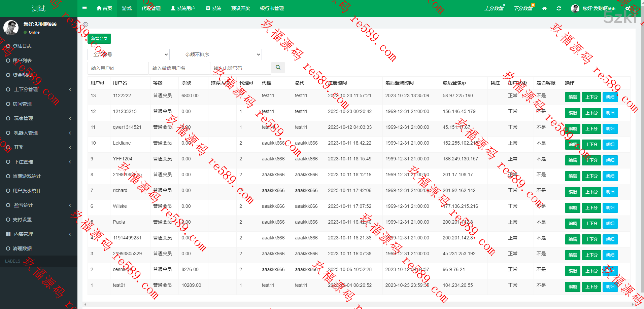Go to 用户列表 in the sidebar
This screenshot has width=644, height=309.
pyautogui.click(x=22, y=61)
